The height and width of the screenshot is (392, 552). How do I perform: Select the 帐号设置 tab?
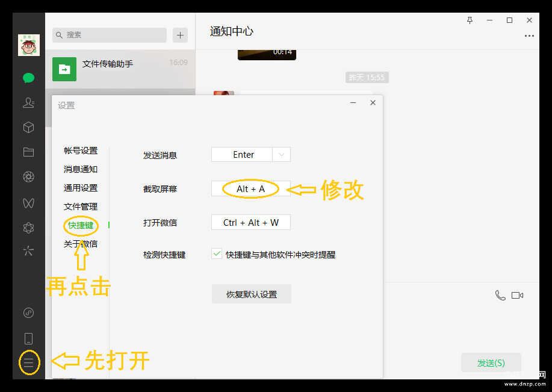tap(81, 151)
